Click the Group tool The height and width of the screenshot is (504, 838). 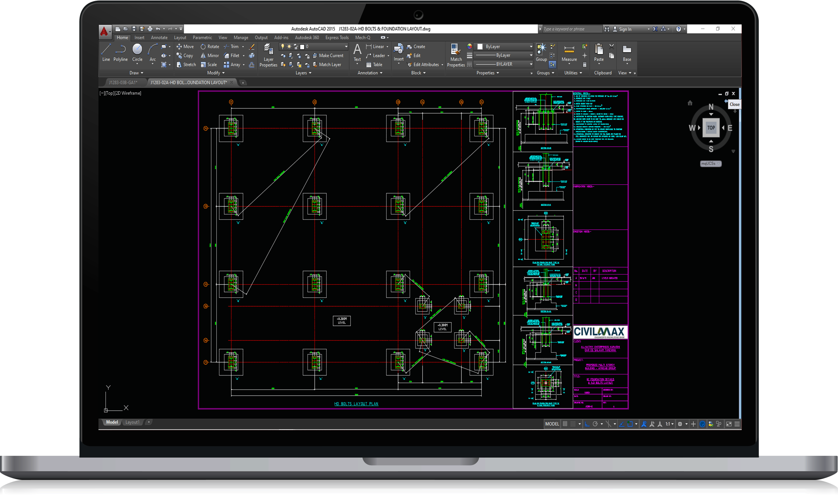541,53
